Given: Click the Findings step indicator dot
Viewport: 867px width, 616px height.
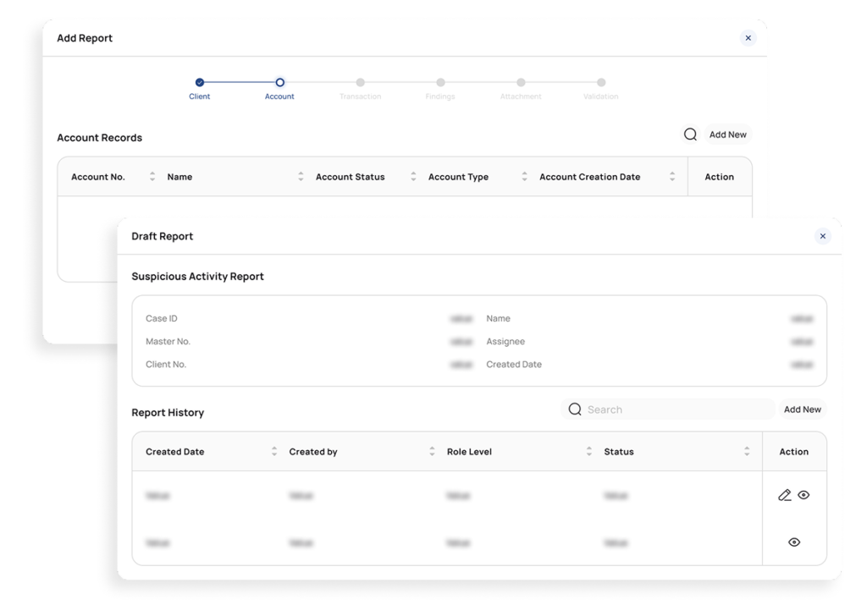Looking at the screenshot, I should (440, 84).
